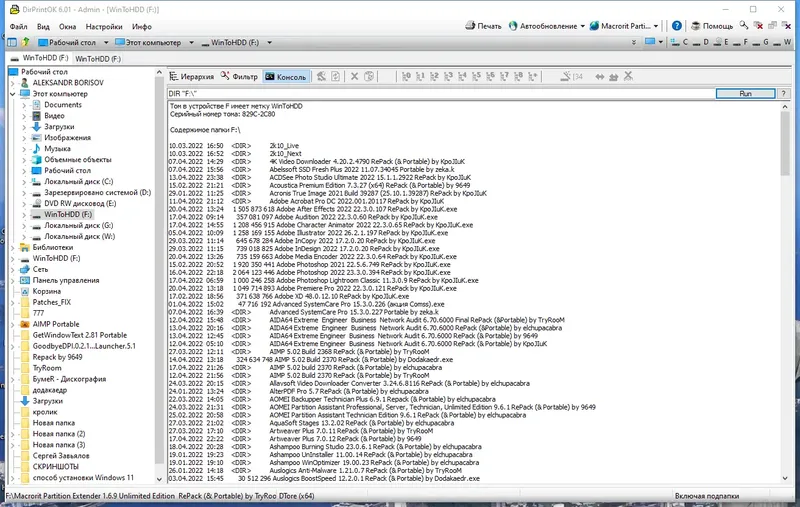Click the level 0 expand icon
The image size is (800, 507).
(x=406, y=77)
